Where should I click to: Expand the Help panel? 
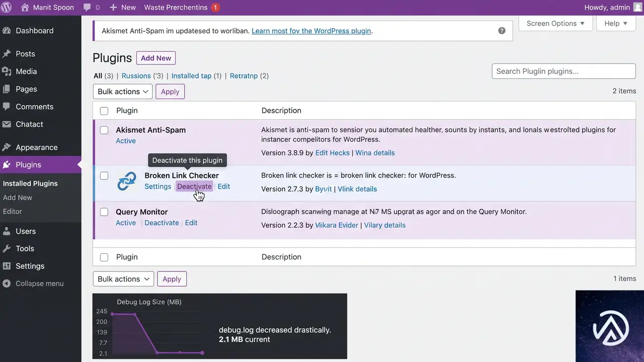click(616, 24)
